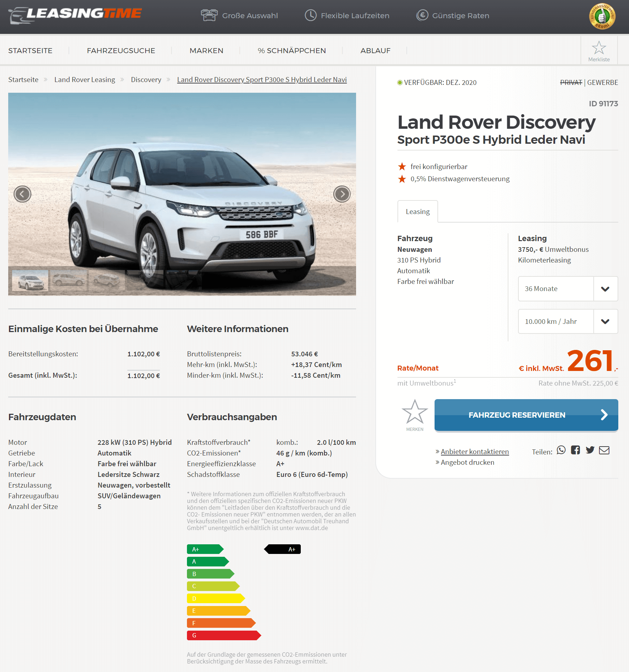
Task: Expand the duration dropdown chevron
Action: [605, 289]
